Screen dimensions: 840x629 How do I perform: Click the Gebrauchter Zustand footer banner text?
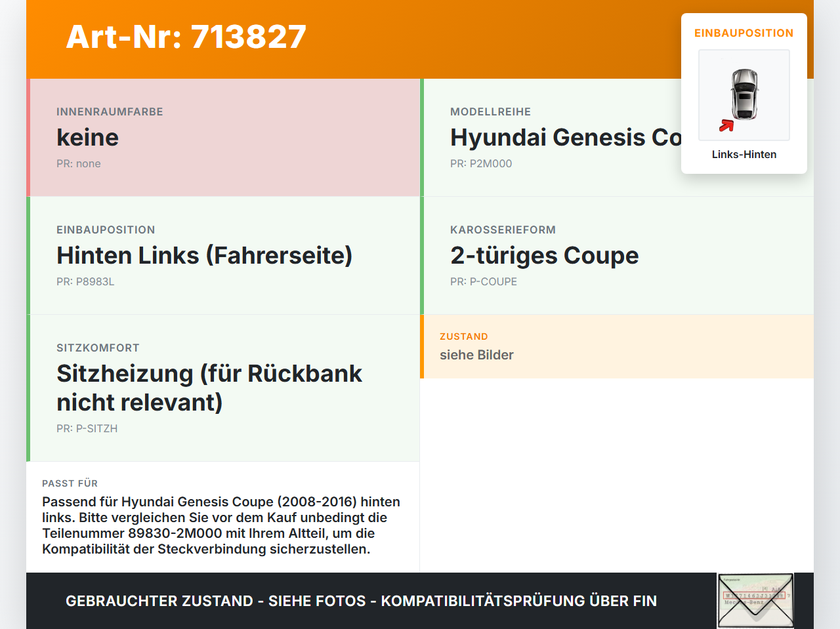click(x=361, y=601)
